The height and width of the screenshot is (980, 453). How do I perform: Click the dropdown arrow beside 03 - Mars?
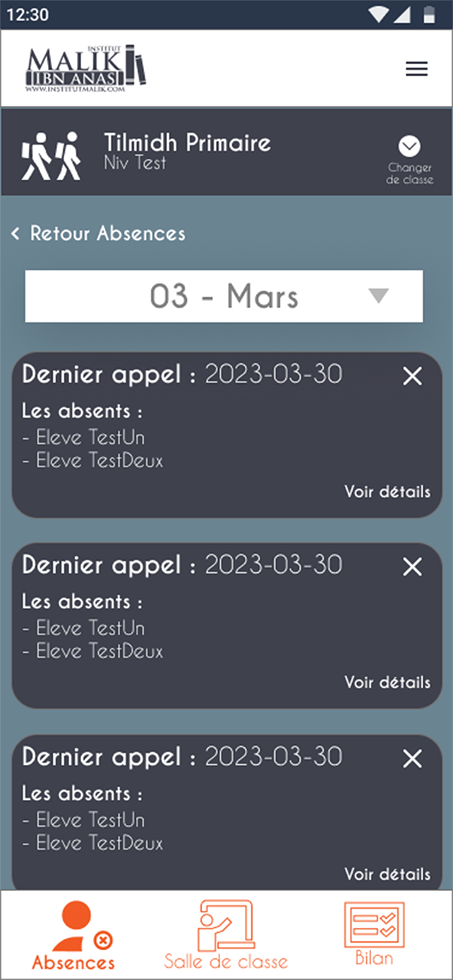pos(379,296)
